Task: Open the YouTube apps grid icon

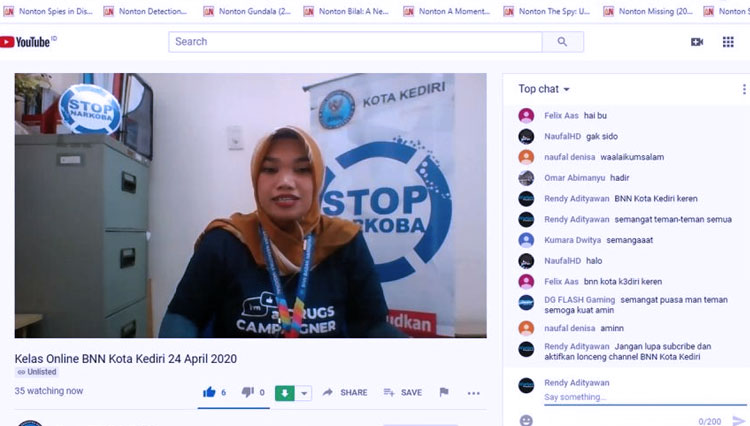Action: tap(728, 42)
